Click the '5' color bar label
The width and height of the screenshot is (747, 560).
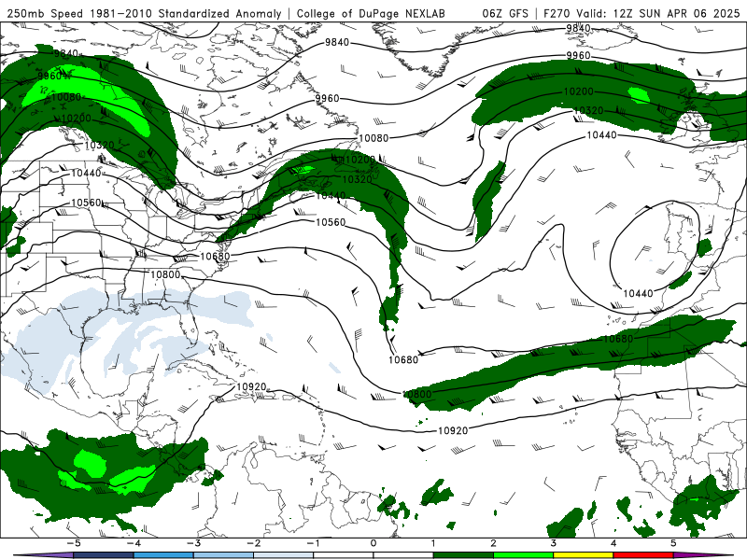[x=673, y=543]
